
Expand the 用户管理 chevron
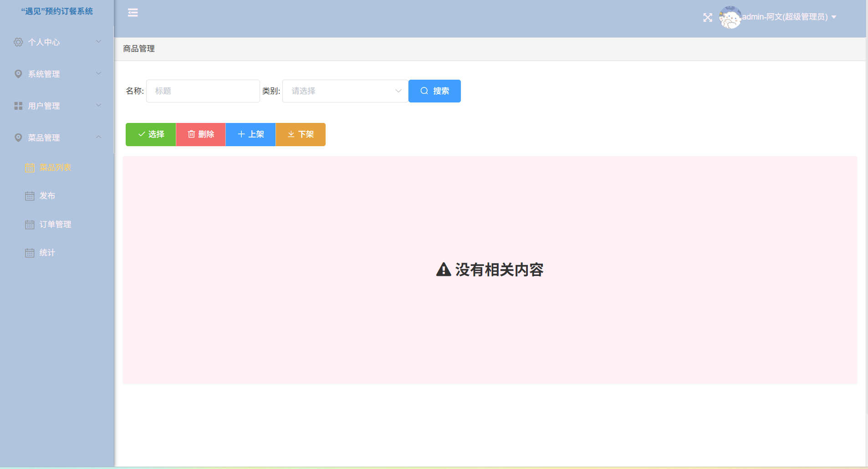pos(98,105)
